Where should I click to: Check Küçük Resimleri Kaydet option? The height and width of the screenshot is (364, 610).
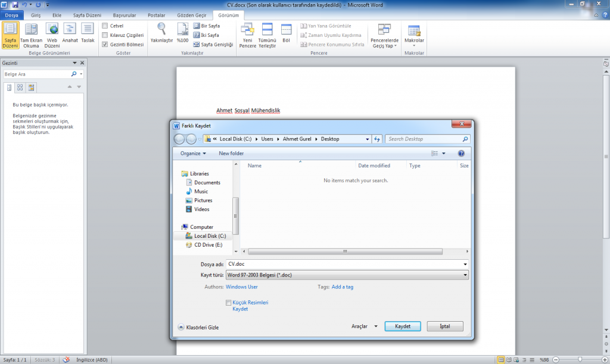point(229,303)
